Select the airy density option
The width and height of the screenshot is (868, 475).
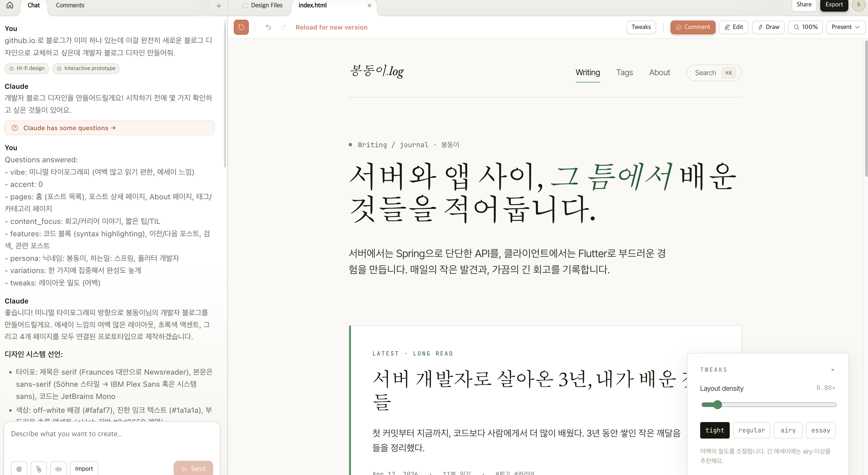(788, 430)
